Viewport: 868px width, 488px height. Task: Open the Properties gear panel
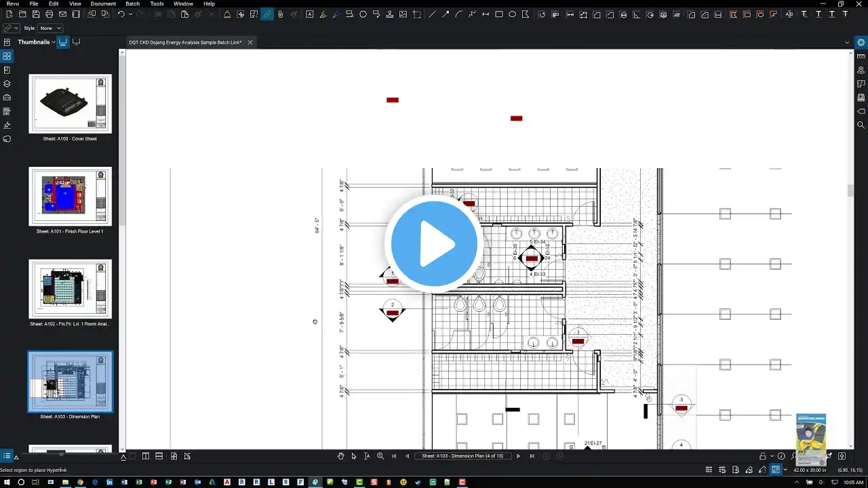point(861,42)
